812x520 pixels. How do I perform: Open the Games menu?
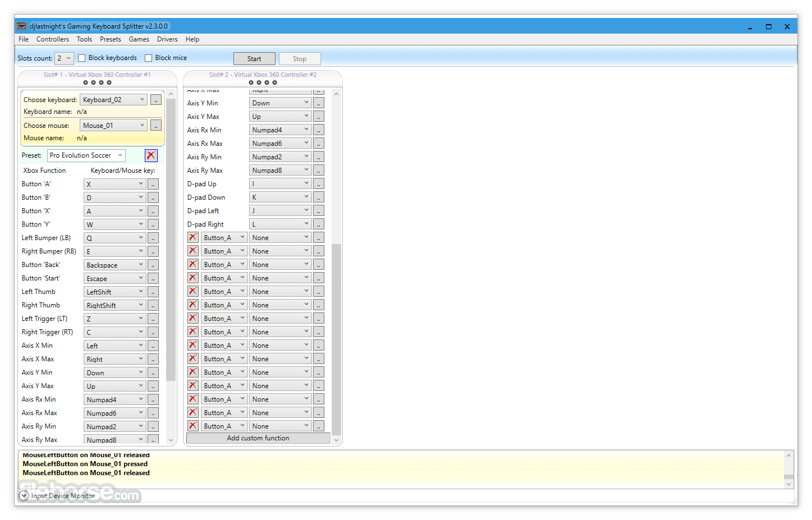[x=139, y=39]
